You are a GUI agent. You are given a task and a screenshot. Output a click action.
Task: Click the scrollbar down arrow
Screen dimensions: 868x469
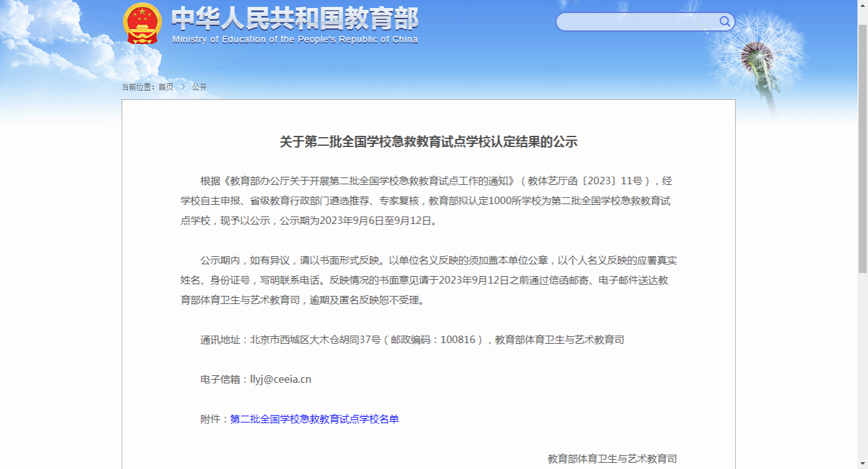pyautogui.click(x=862, y=464)
